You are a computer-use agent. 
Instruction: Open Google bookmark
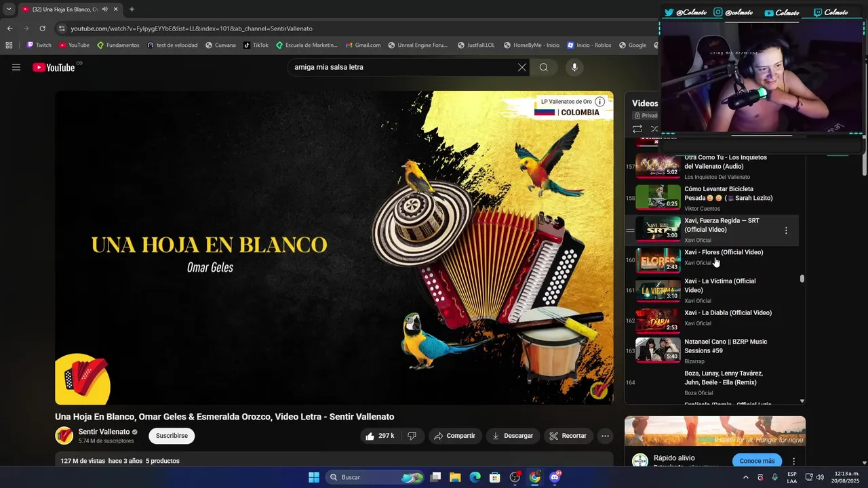point(632,45)
